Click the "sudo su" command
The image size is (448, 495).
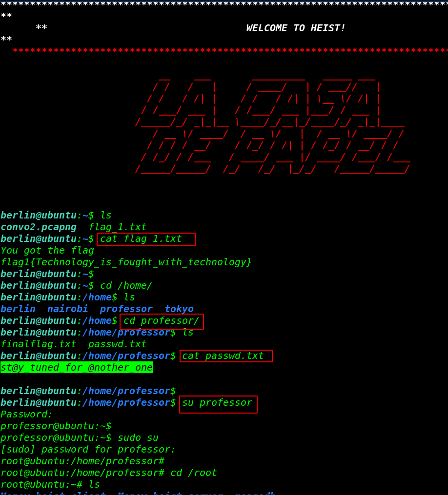pyautogui.click(x=138, y=438)
